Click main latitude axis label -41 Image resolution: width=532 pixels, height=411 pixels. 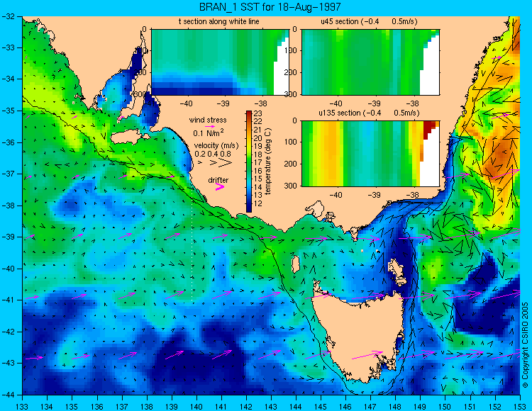click(x=8, y=300)
